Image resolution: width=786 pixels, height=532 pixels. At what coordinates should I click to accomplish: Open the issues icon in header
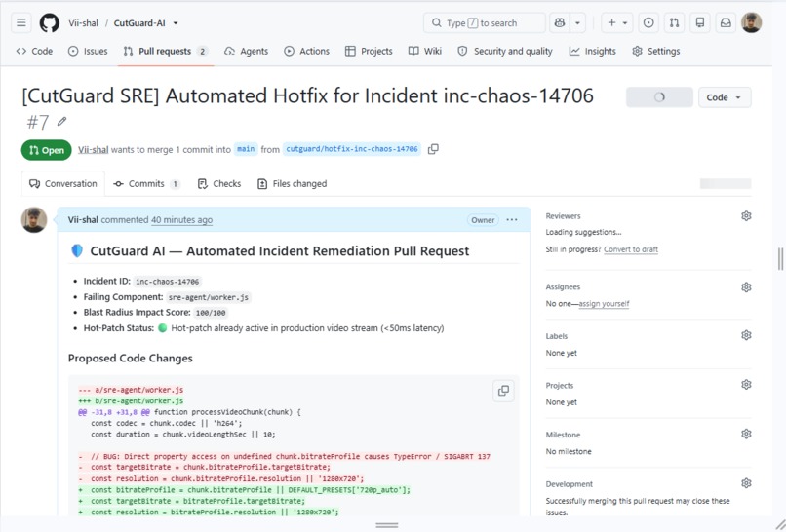[648, 23]
